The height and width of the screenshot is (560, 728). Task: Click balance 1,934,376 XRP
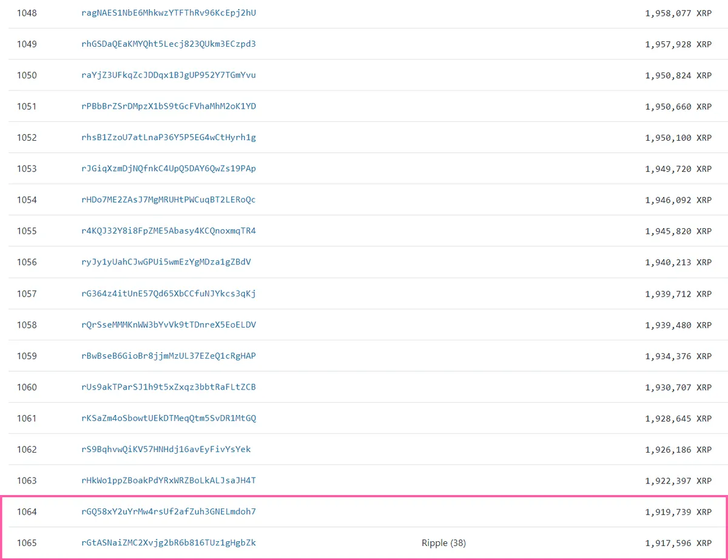(x=678, y=356)
